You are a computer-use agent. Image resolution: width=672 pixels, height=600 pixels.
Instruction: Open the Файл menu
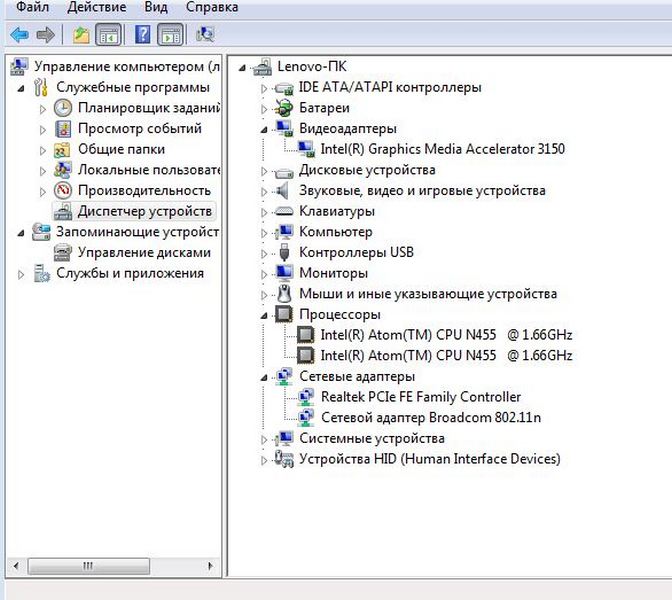(x=33, y=8)
